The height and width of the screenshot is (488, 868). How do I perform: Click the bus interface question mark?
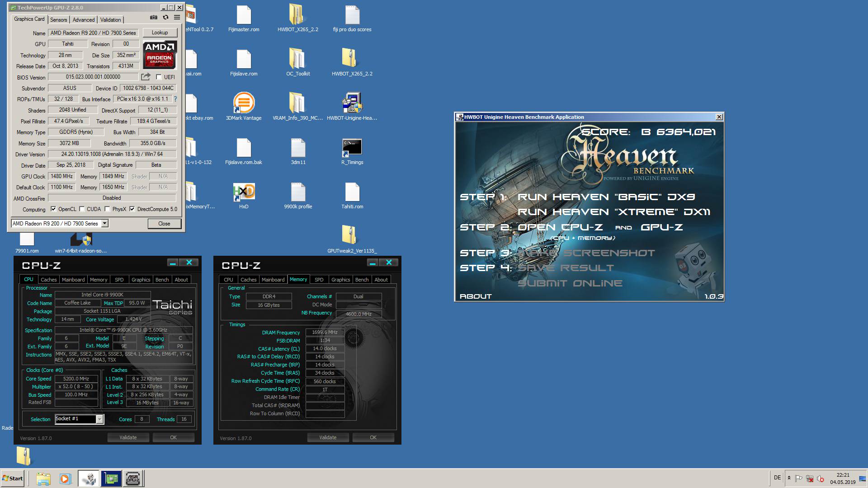click(175, 99)
